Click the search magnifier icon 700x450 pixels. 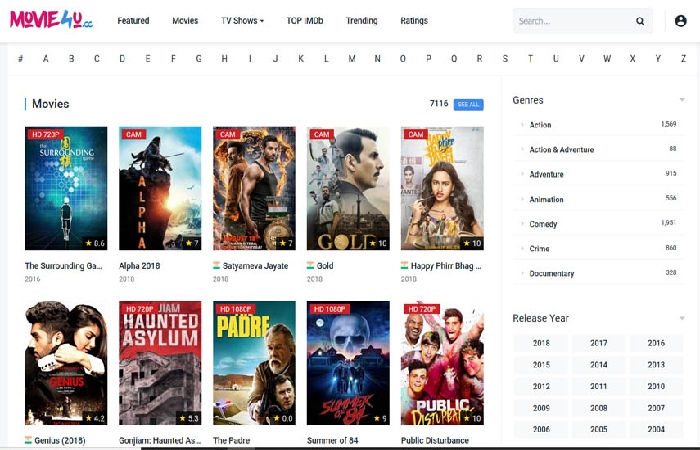[x=640, y=21]
